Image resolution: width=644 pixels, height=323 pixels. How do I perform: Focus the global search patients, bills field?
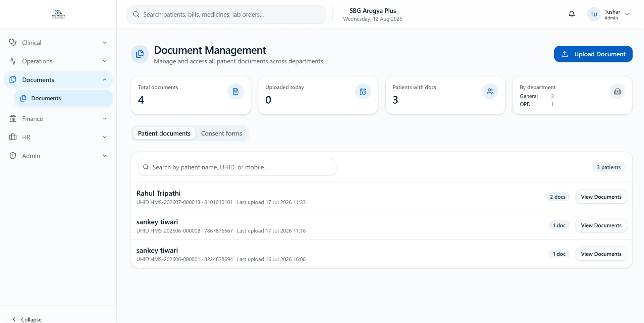(x=226, y=14)
